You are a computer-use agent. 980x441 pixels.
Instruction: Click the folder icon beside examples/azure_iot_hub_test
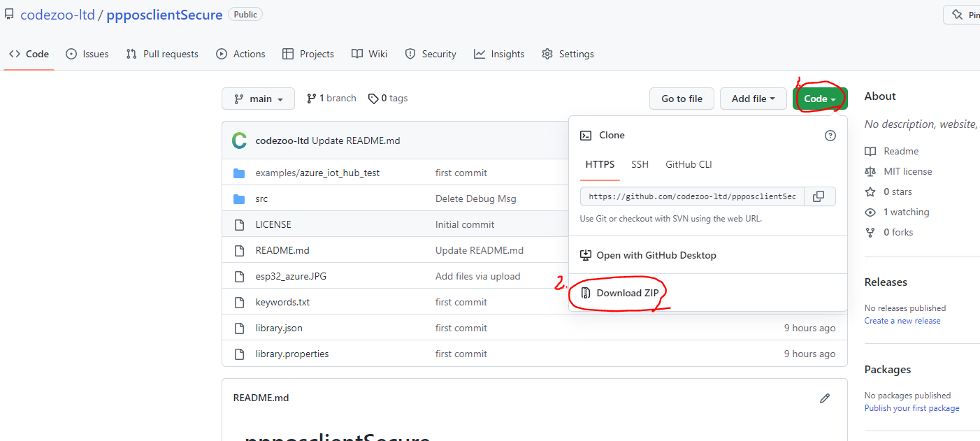pos(239,173)
